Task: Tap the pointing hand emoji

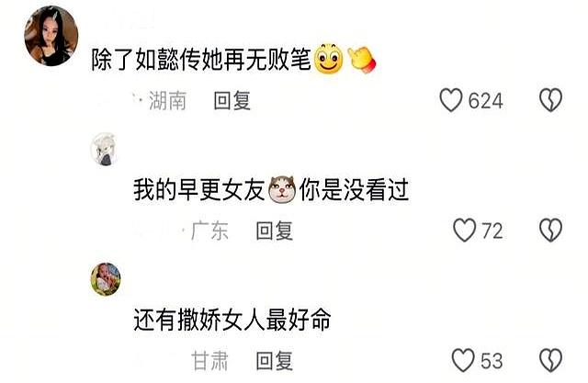Action: (x=362, y=60)
